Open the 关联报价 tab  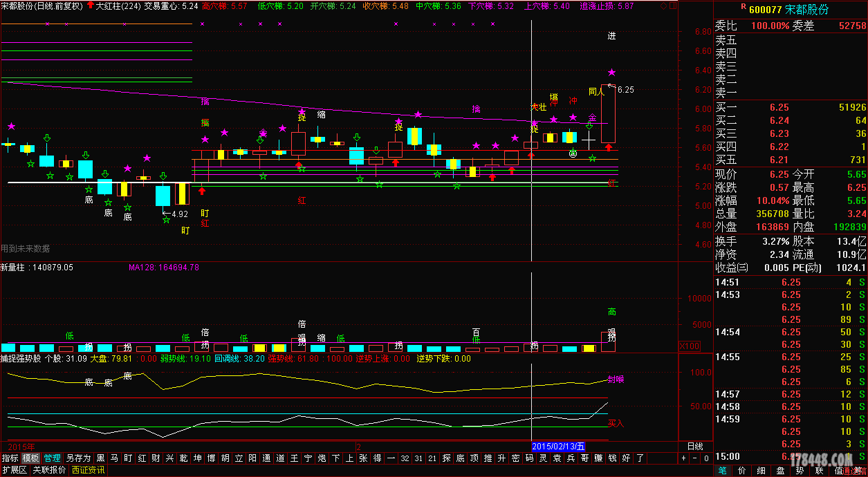click(x=49, y=469)
